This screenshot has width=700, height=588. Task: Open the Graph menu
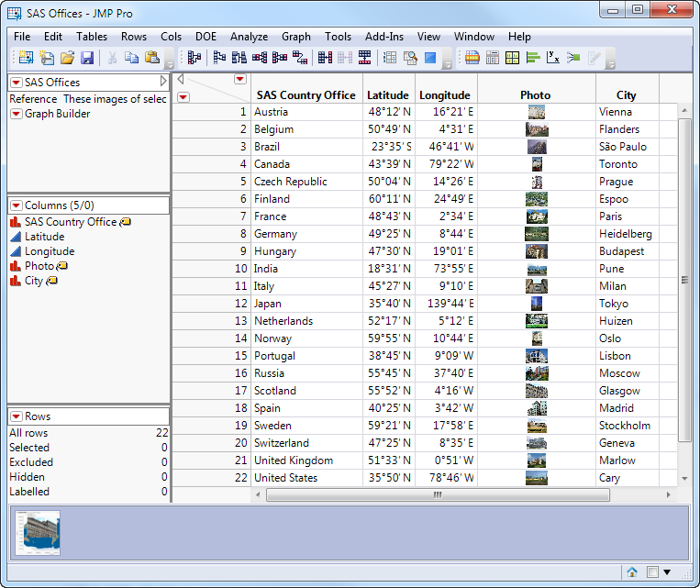click(x=295, y=37)
